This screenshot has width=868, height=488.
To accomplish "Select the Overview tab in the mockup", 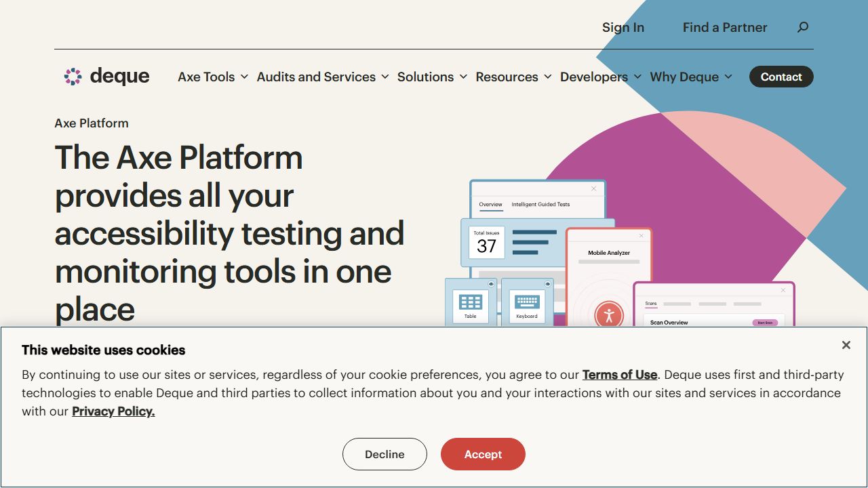I will click(490, 204).
